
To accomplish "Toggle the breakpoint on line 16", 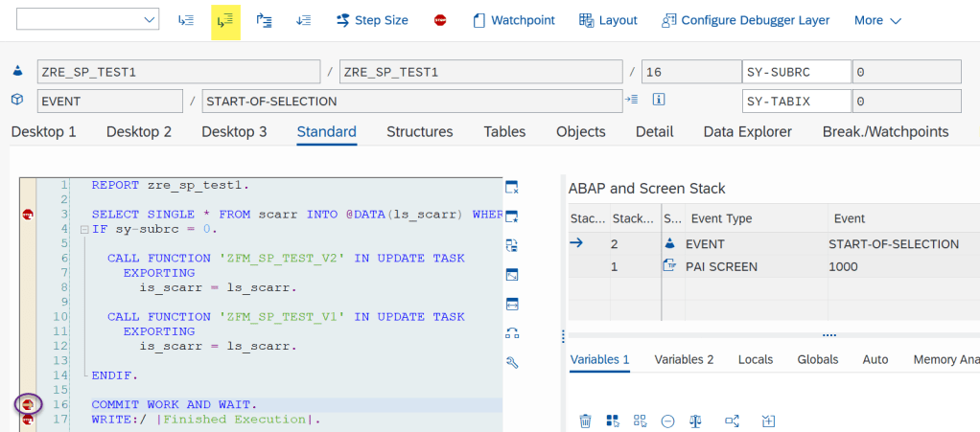I will [28, 405].
